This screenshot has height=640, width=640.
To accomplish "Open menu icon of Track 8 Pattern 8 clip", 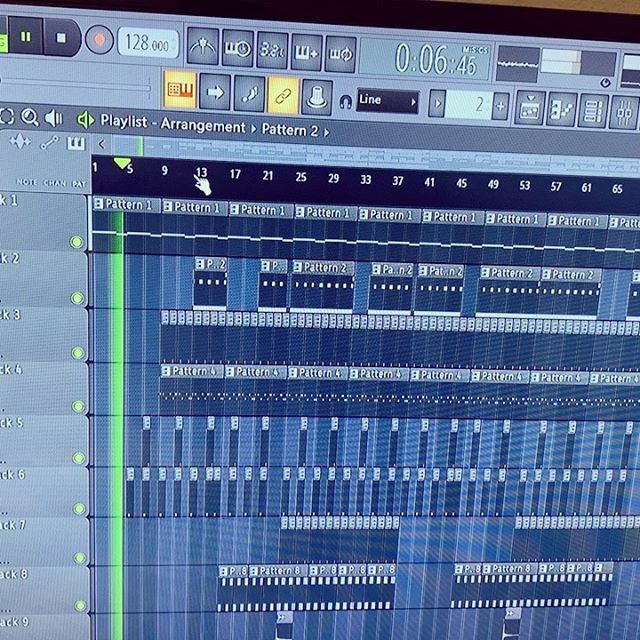I will click(254, 571).
